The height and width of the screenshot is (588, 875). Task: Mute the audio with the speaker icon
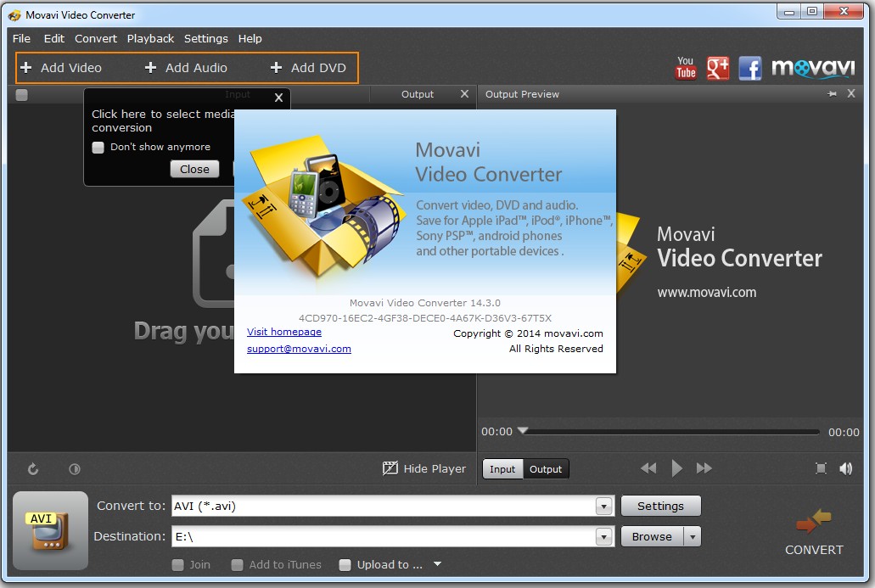coord(845,468)
